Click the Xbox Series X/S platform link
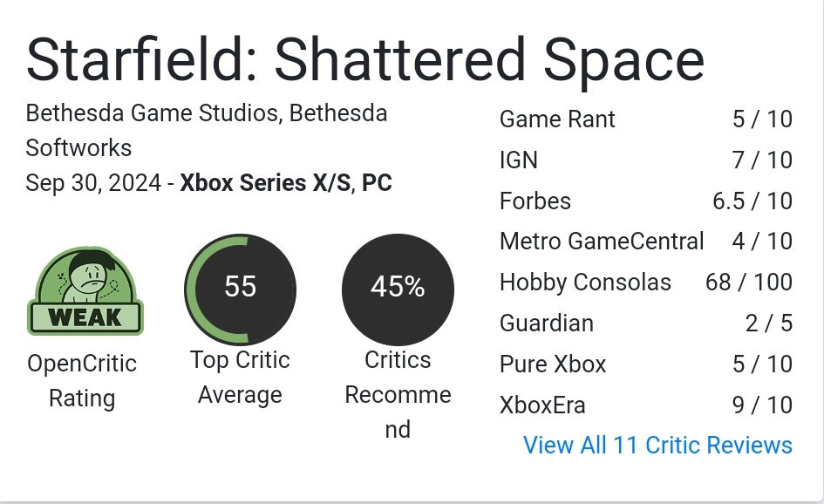This screenshot has height=504, width=824. (264, 183)
